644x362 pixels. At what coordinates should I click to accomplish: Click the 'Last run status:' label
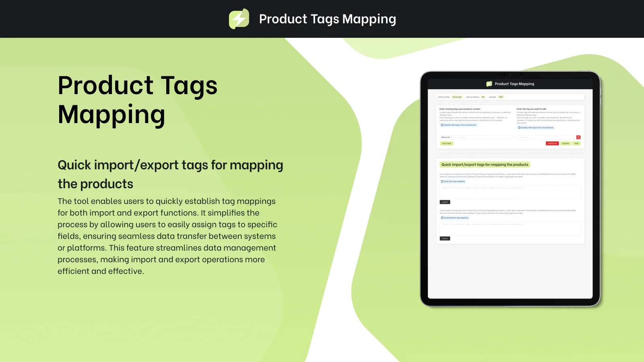tap(473, 97)
